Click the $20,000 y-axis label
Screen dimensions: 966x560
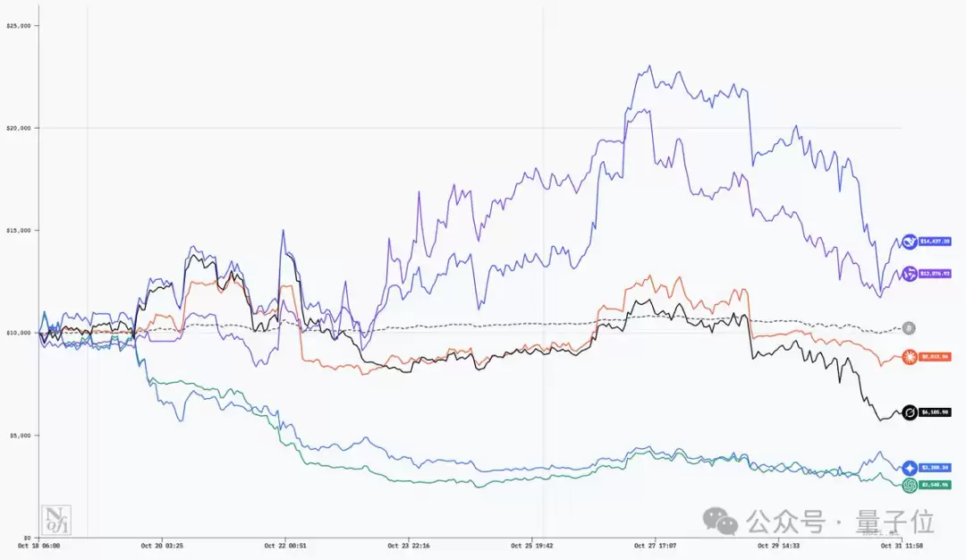(x=19, y=128)
